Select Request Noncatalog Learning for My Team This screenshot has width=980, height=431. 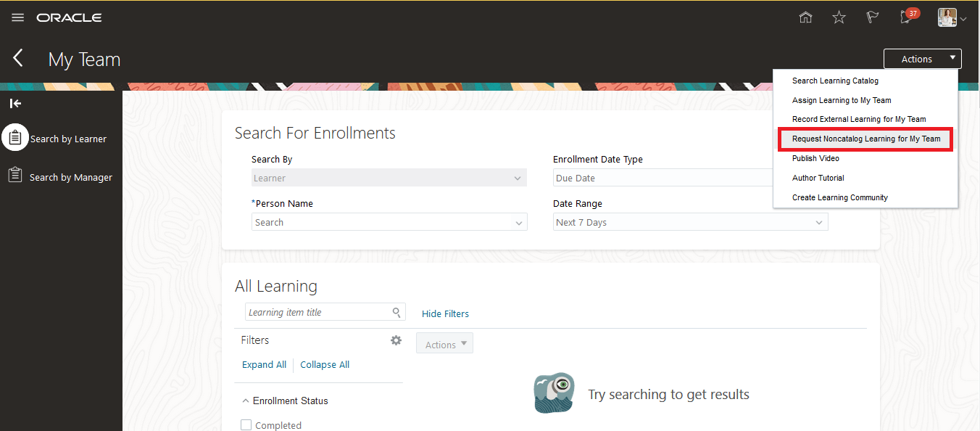pyautogui.click(x=865, y=139)
